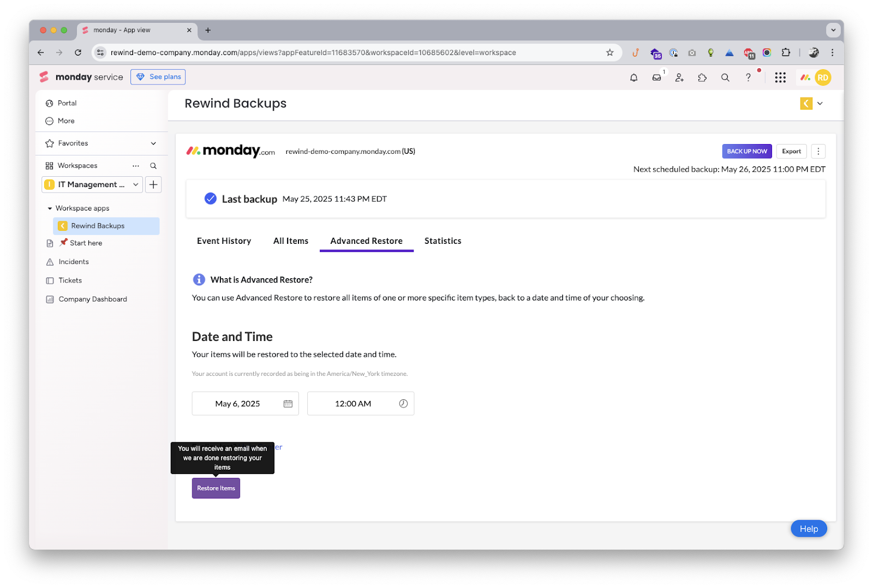Click the Export button
This screenshot has width=873, height=588.
coord(791,151)
